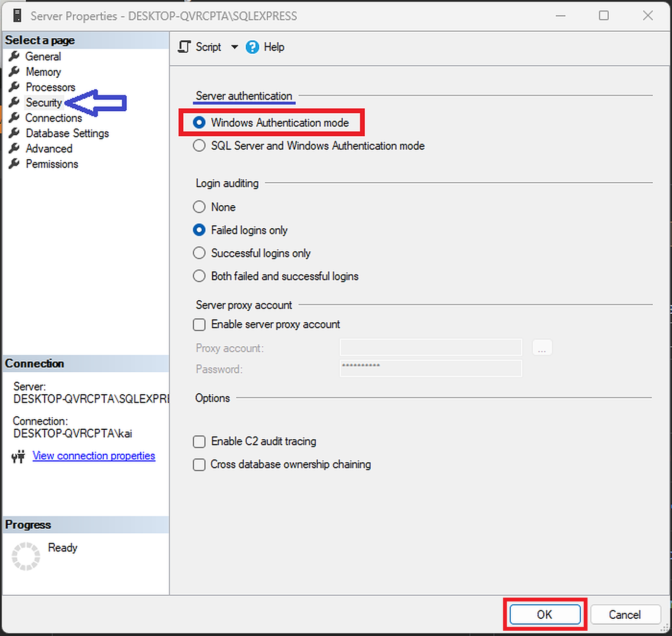Dismiss dialog with Cancel button
Screen dimensions: 672x636
coord(624,614)
